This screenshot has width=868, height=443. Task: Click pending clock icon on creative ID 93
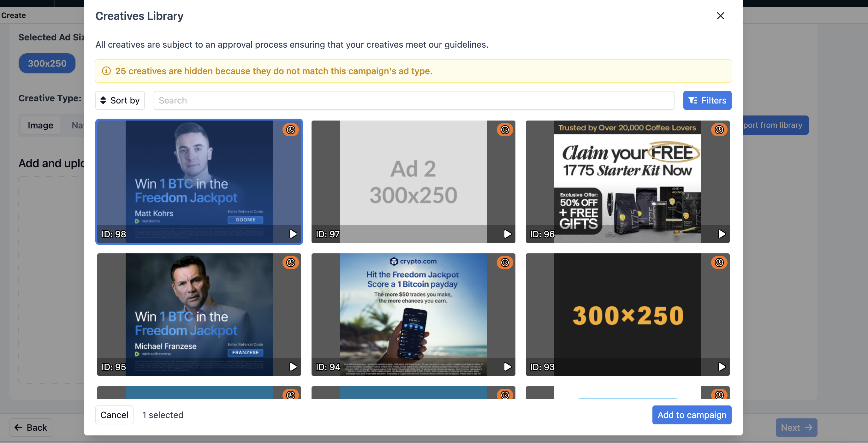719,263
